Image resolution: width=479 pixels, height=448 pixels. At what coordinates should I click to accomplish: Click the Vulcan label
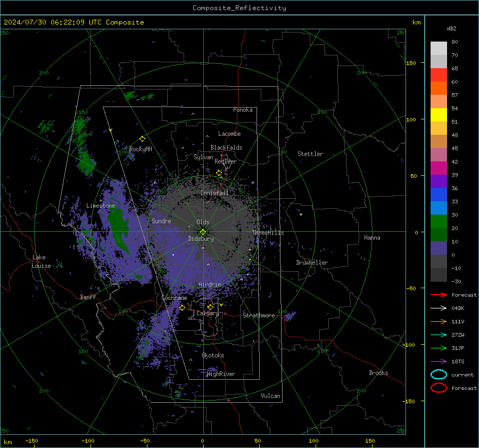click(271, 396)
